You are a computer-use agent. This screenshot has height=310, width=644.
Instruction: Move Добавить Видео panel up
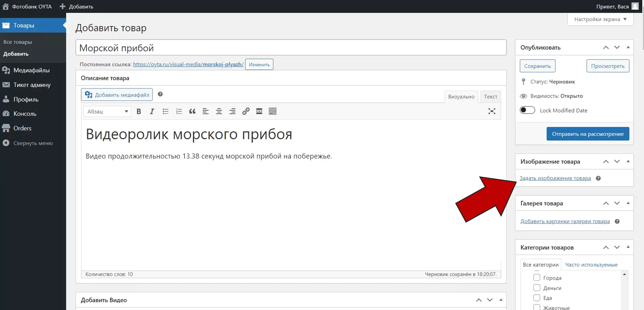[479, 300]
